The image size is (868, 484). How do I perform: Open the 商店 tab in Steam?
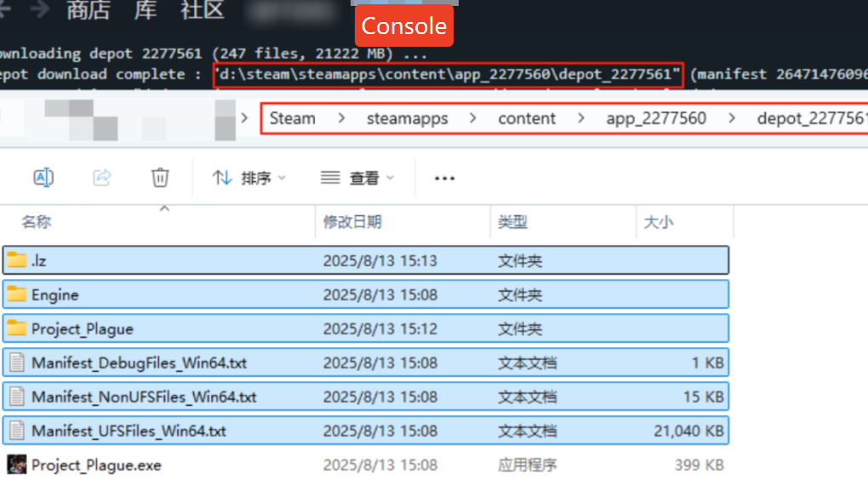88,10
